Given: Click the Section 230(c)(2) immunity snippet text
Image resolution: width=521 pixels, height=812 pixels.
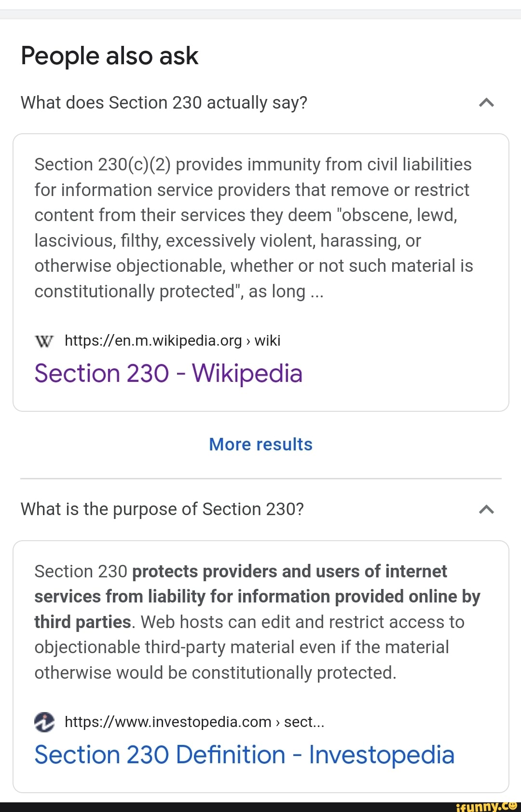Looking at the screenshot, I should (253, 215).
